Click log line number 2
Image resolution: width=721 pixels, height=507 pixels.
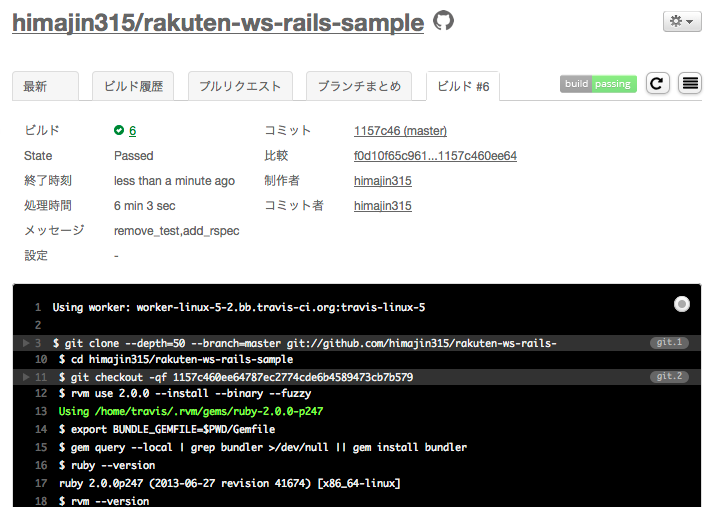click(x=38, y=325)
